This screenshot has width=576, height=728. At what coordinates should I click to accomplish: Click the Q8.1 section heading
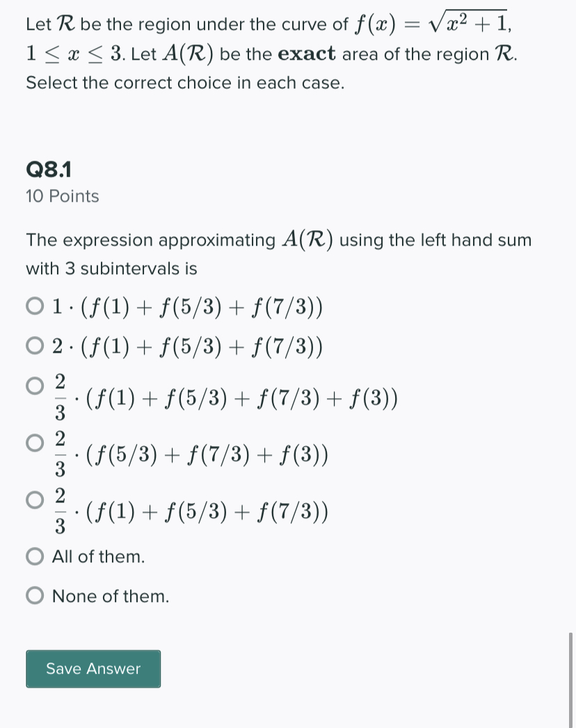(48, 168)
